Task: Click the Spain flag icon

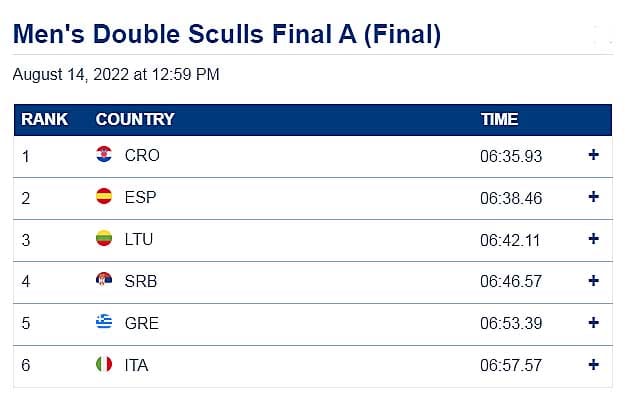Action: pyautogui.click(x=104, y=197)
